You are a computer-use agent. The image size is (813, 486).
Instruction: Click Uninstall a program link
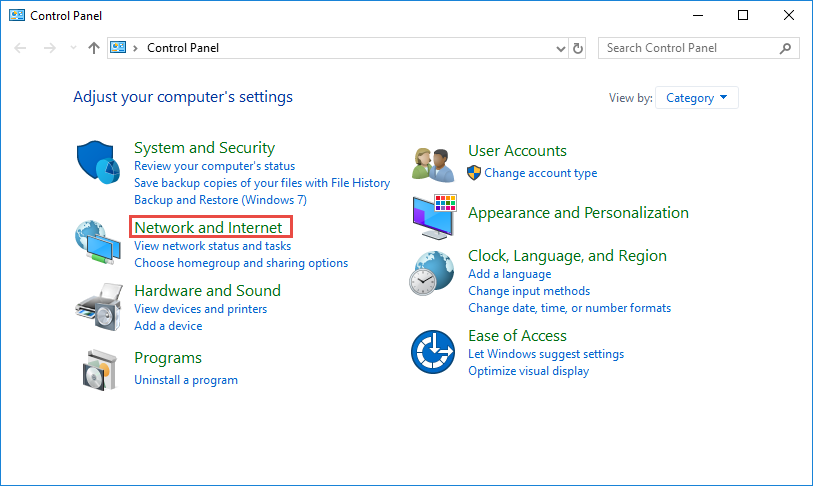point(186,380)
